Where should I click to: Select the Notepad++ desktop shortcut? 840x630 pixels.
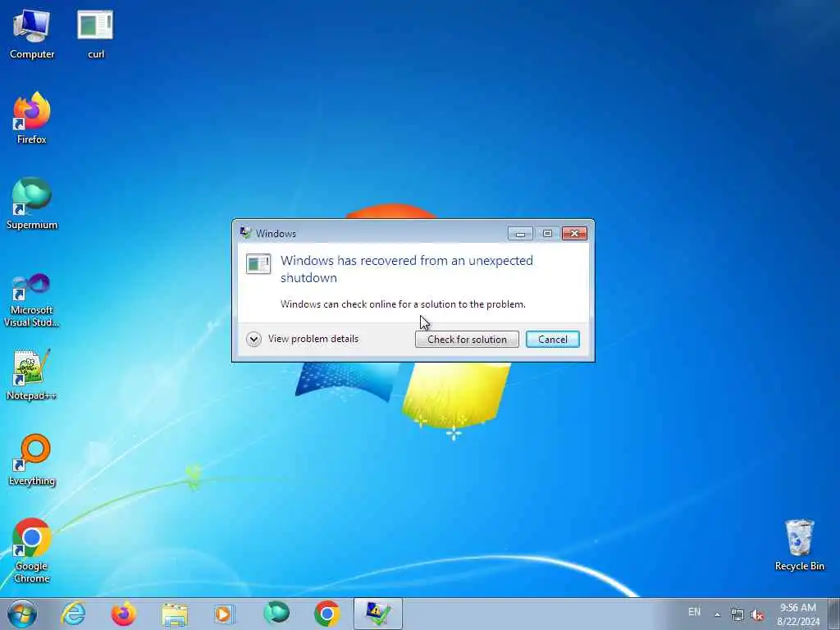point(32,374)
